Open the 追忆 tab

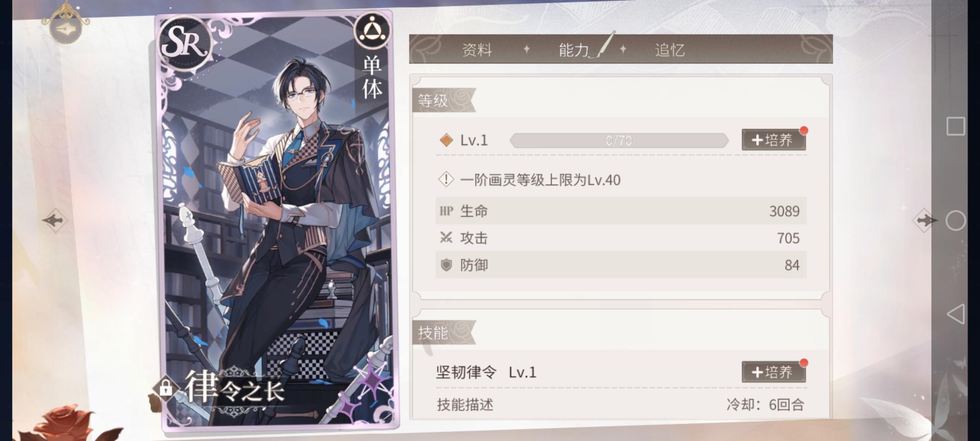(670, 50)
